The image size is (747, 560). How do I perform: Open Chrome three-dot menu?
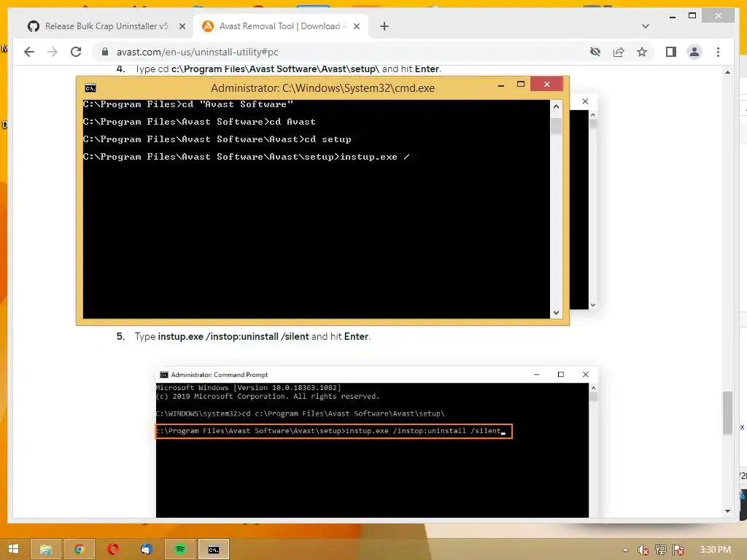click(718, 52)
